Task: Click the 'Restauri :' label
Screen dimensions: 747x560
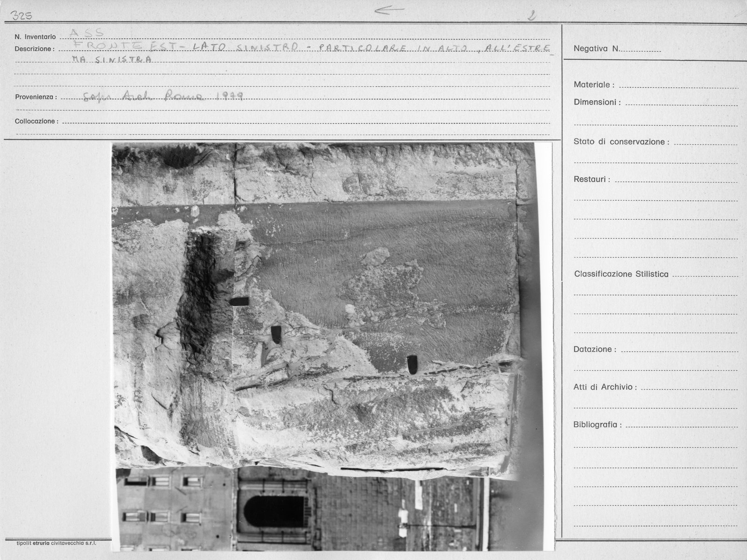Action: click(x=592, y=179)
